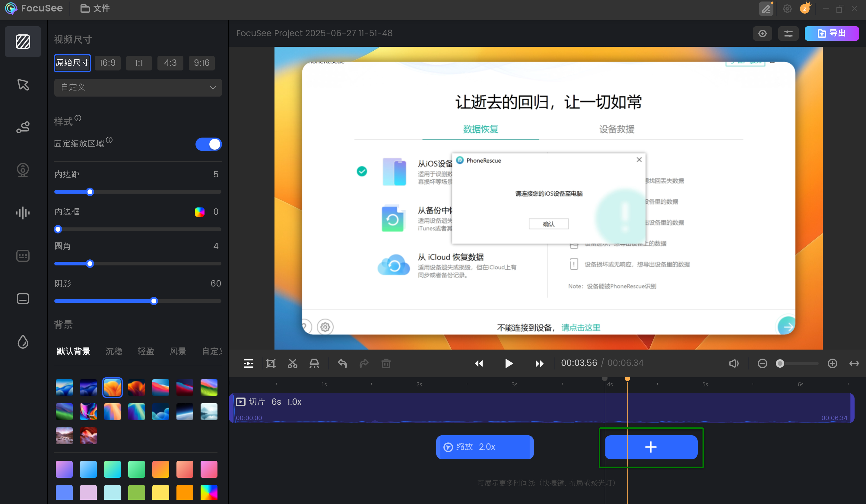The width and height of the screenshot is (866, 504).
Task: Open the captions sidebar icon
Action: click(x=23, y=256)
